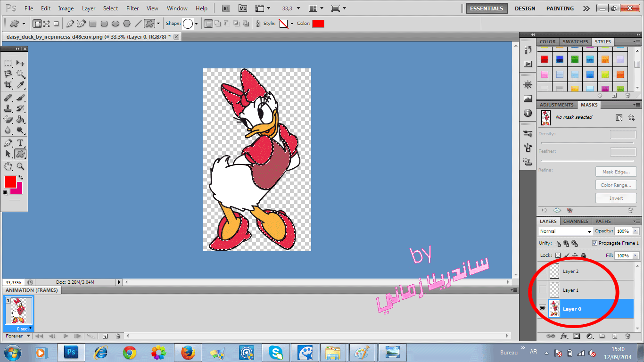Image resolution: width=644 pixels, height=362 pixels.
Task: Toggle lock position icon
Action: 575,255
